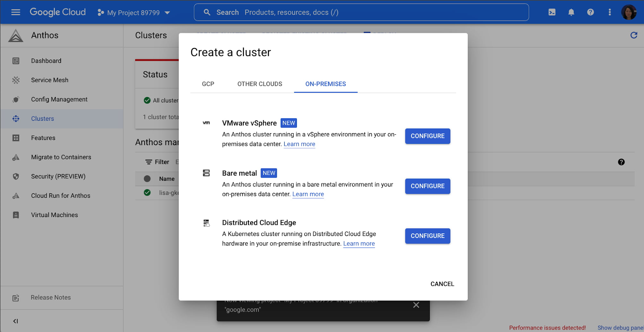The image size is (644, 332).
Task: Click the Anthos logo icon
Action: [16, 35]
